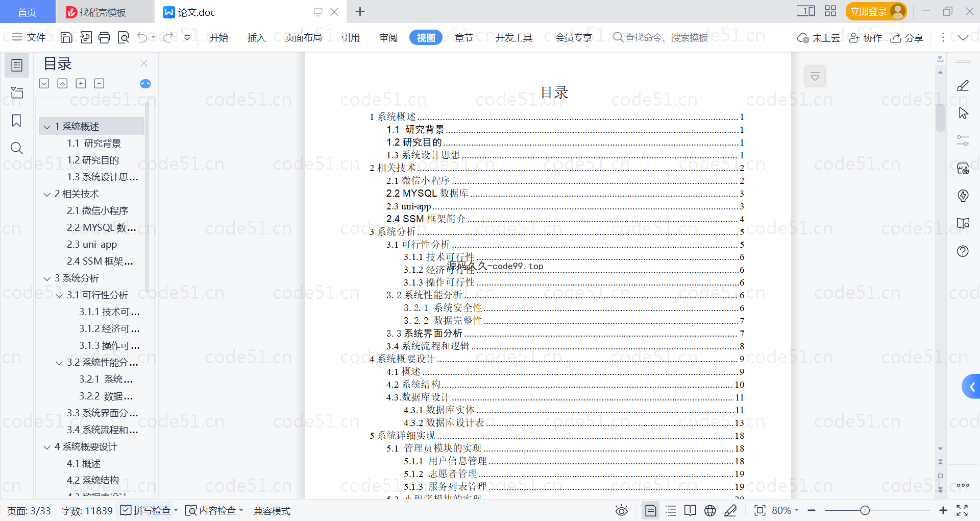Image resolution: width=980 pixels, height=521 pixels.
Task: Click the blue AI assistant icon in outline panel
Action: tap(145, 84)
